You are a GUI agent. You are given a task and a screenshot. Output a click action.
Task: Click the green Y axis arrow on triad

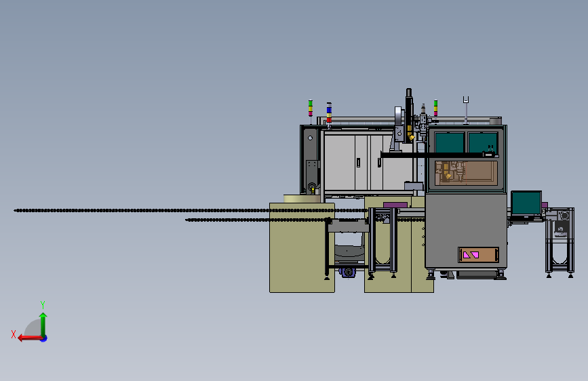[x=43, y=325]
